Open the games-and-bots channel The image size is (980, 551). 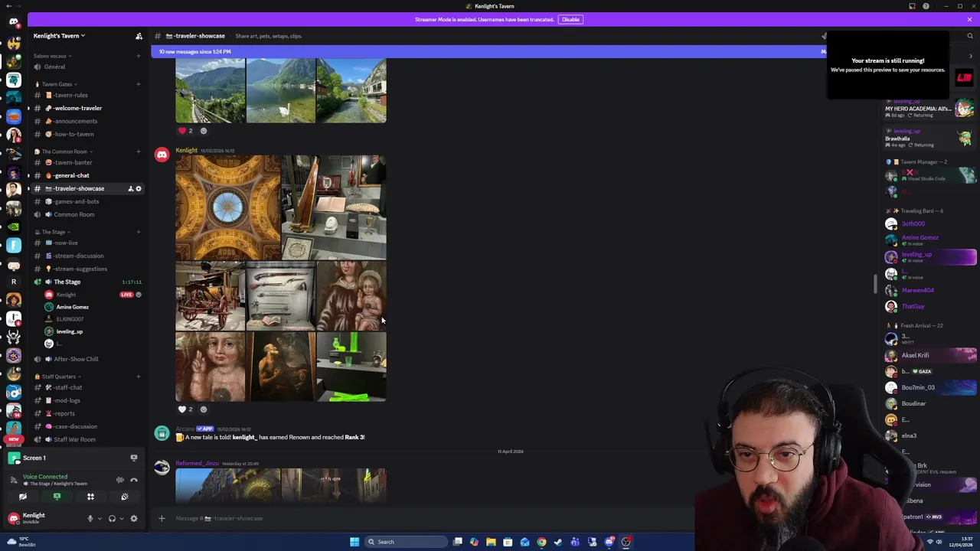pyautogui.click(x=87, y=201)
